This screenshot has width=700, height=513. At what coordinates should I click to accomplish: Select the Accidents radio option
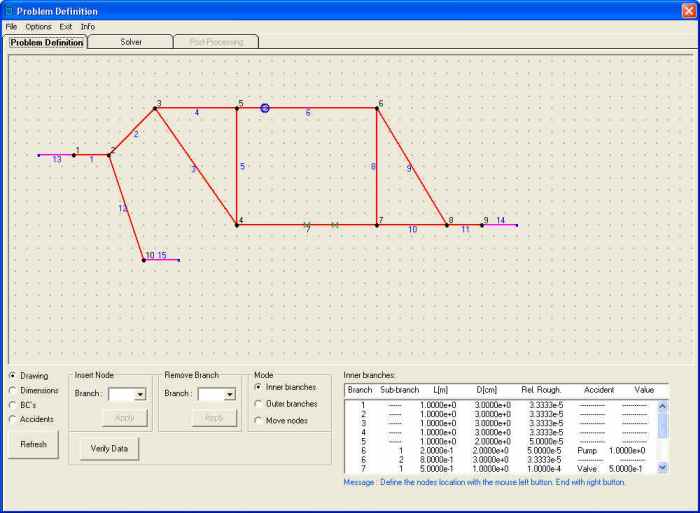point(12,419)
